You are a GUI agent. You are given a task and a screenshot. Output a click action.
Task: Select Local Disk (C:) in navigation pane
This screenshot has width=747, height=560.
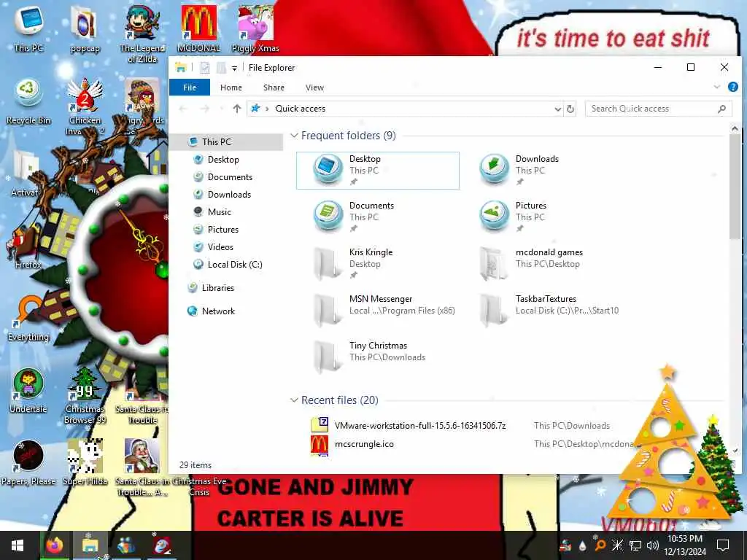coord(226,265)
